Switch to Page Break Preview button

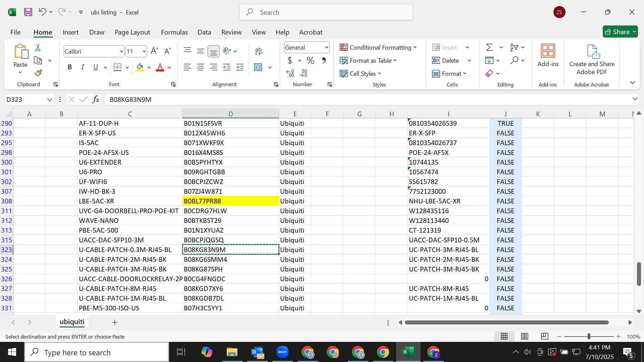545,336
